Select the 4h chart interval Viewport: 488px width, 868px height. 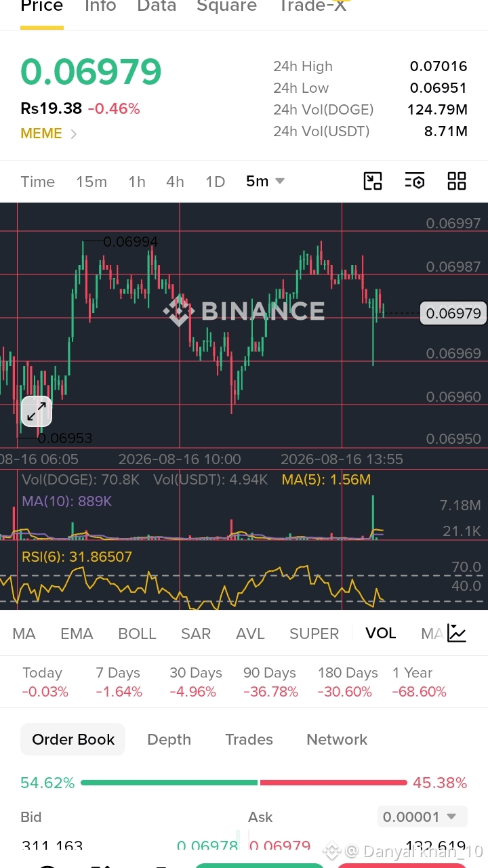pos(175,182)
